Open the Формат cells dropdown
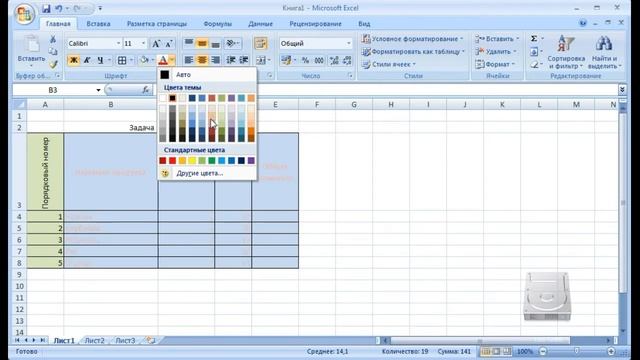The height and width of the screenshot is (360, 640). point(495,64)
